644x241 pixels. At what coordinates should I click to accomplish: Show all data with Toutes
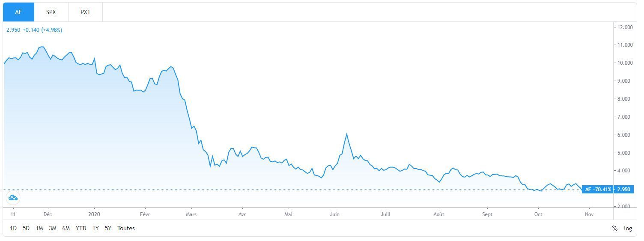(x=126, y=228)
